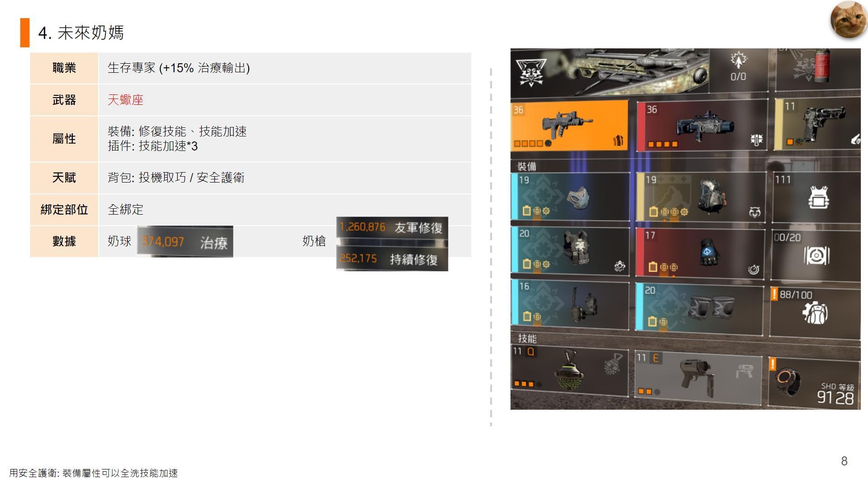The image size is (868, 488).
Task: Click the orange cat avatar picture
Action: 849,19
